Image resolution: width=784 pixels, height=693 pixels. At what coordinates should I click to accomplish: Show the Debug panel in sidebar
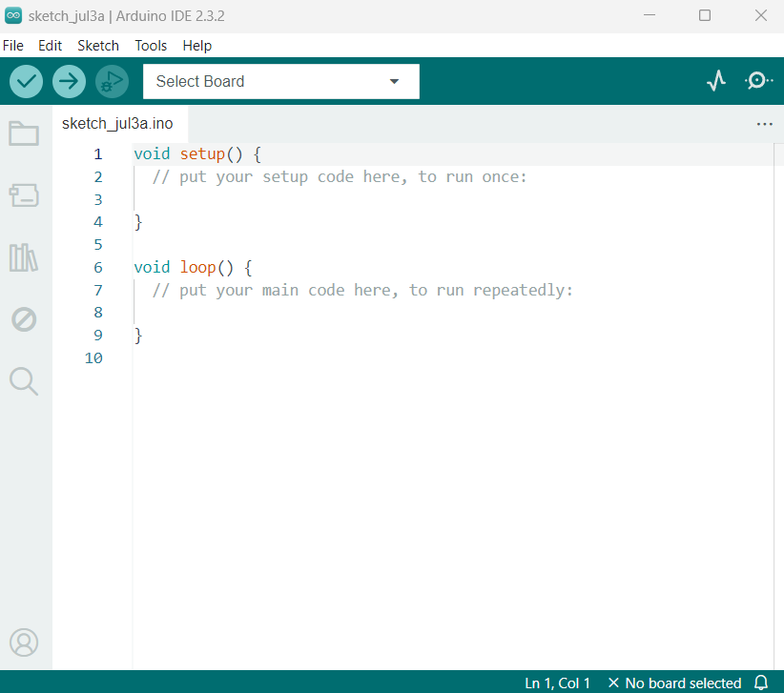coord(24,319)
